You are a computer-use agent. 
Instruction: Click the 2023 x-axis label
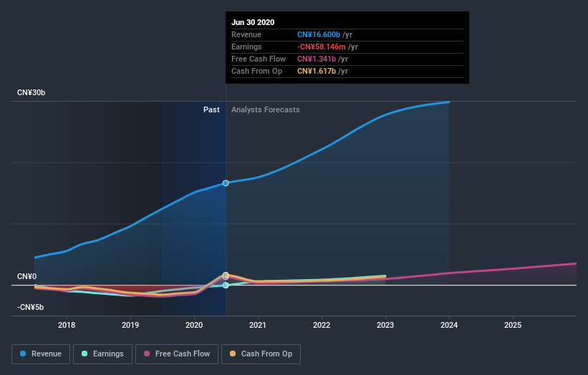coord(385,325)
